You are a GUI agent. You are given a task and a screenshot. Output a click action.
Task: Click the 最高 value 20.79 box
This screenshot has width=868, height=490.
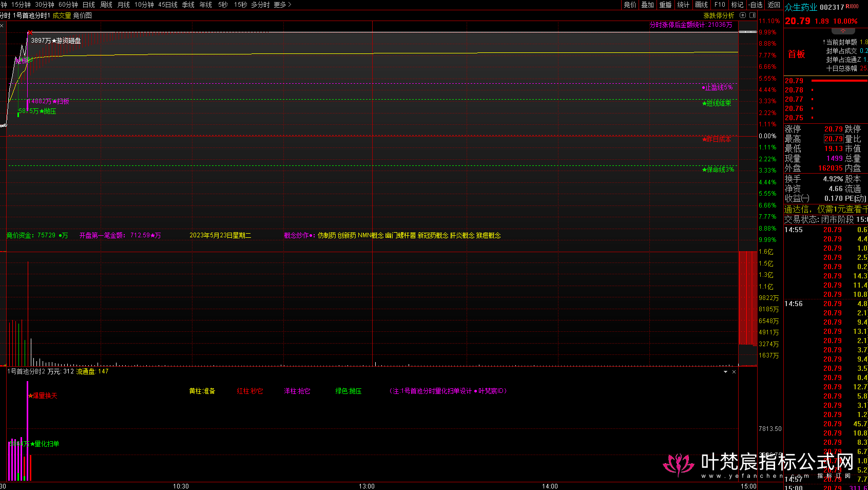[x=834, y=139]
